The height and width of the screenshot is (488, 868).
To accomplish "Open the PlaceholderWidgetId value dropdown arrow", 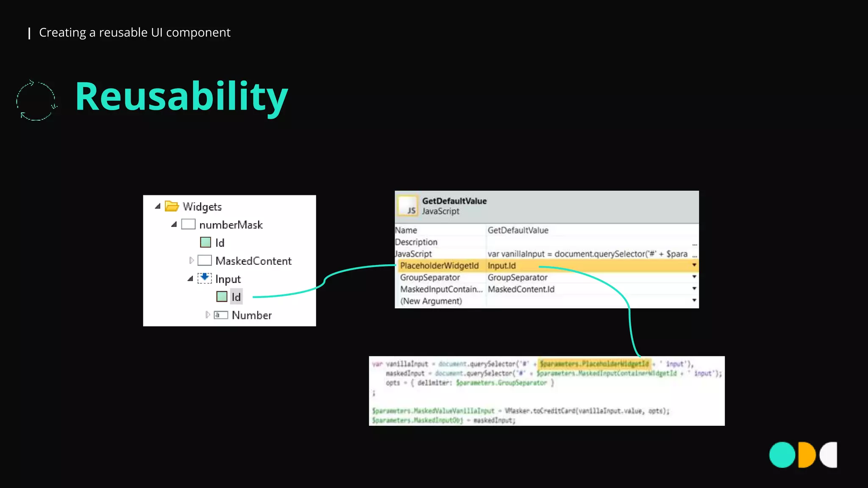I will 694,265.
